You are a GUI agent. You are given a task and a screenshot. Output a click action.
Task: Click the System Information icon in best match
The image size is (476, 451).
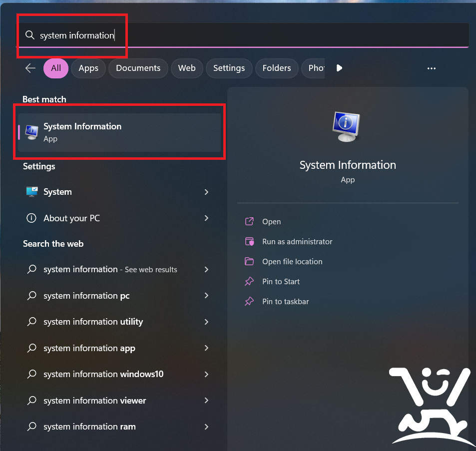pos(31,132)
